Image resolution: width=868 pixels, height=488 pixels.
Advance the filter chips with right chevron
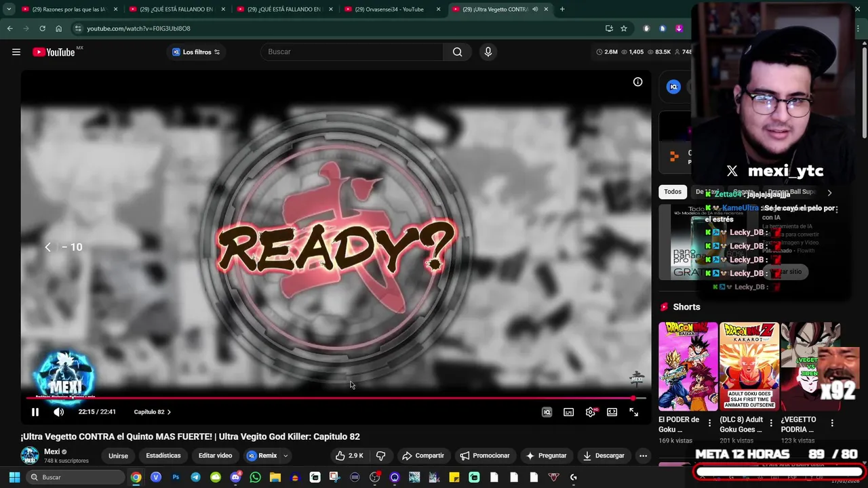click(x=829, y=192)
